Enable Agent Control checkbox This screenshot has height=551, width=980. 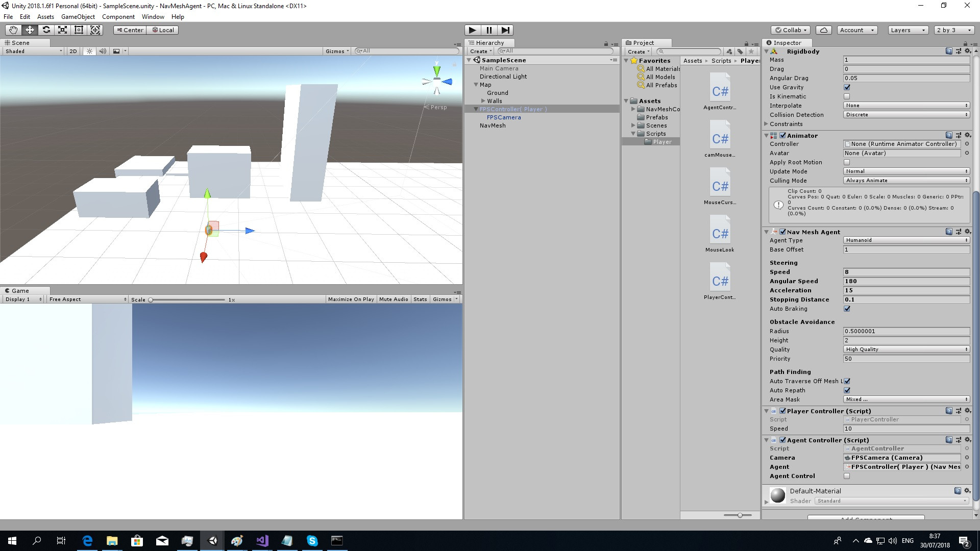pyautogui.click(x=847, y=476)
